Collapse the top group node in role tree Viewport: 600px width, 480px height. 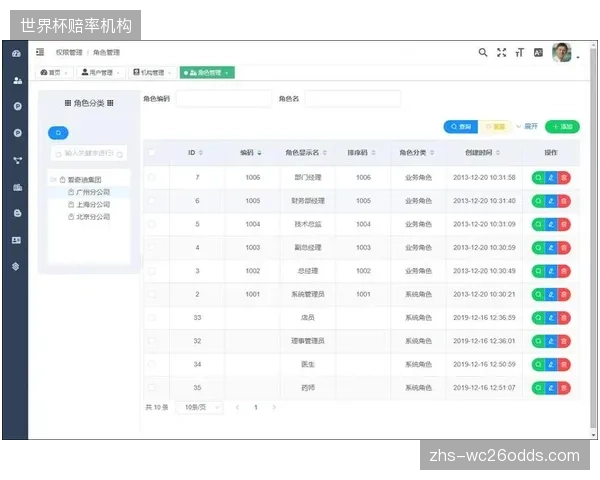(53, 180)
